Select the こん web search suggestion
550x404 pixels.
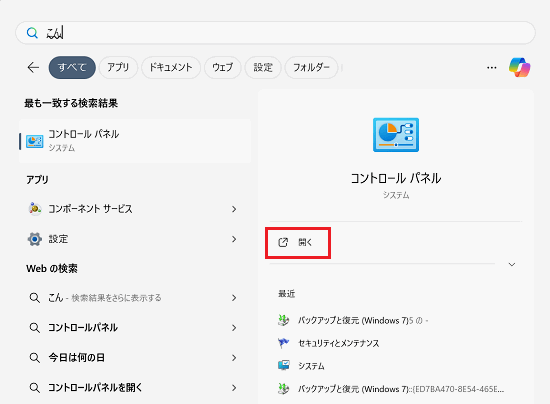coord(135,298)
